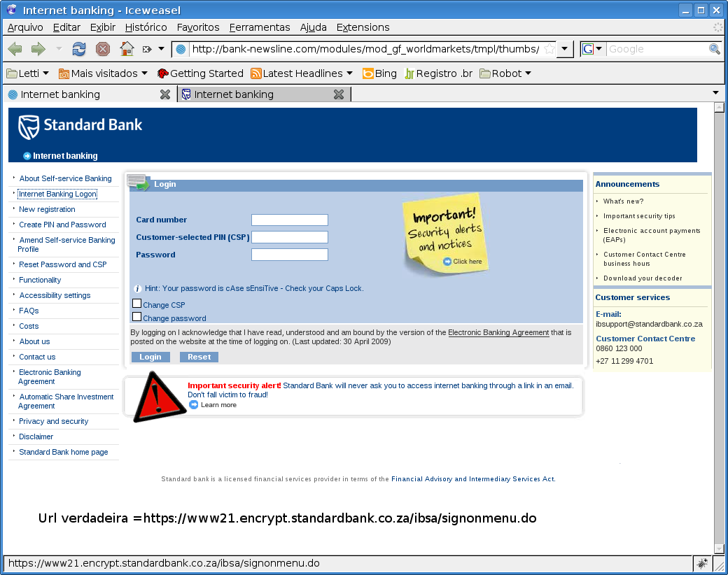This screenshot has width=728, height=575.
Task: Close the first Internet banking tab
Action: click(x=164, y=94)
